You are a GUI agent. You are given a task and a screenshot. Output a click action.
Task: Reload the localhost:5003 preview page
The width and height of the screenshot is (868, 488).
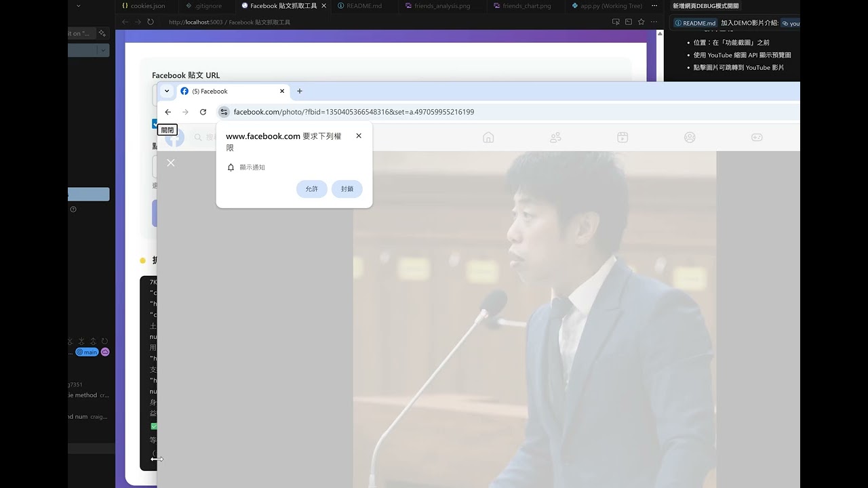point(151,22)
